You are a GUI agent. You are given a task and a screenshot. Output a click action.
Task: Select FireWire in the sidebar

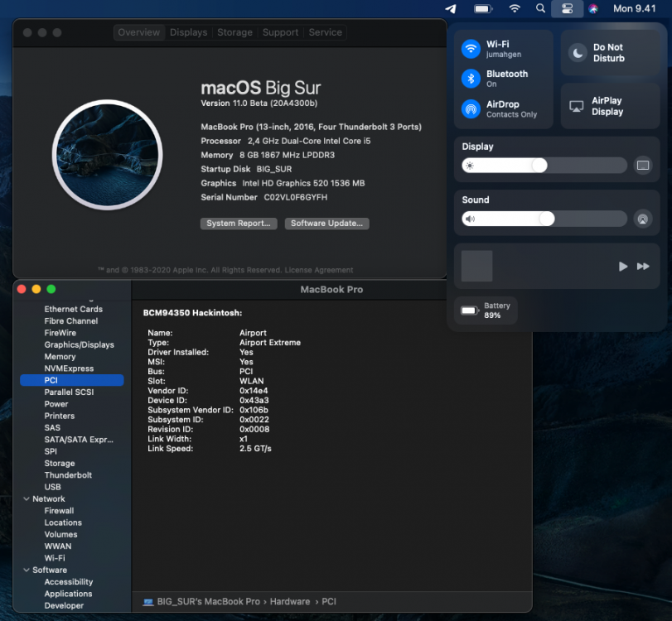[60, 333]
